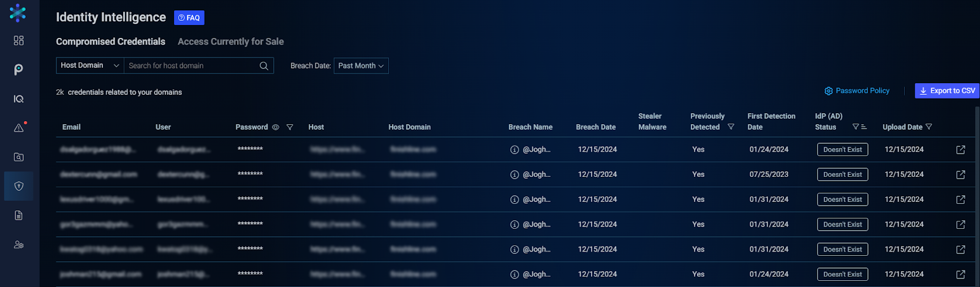The width and height of the screenshot is (980, 287).
Task: Open the Password Policy link
Action: [857, 91]
